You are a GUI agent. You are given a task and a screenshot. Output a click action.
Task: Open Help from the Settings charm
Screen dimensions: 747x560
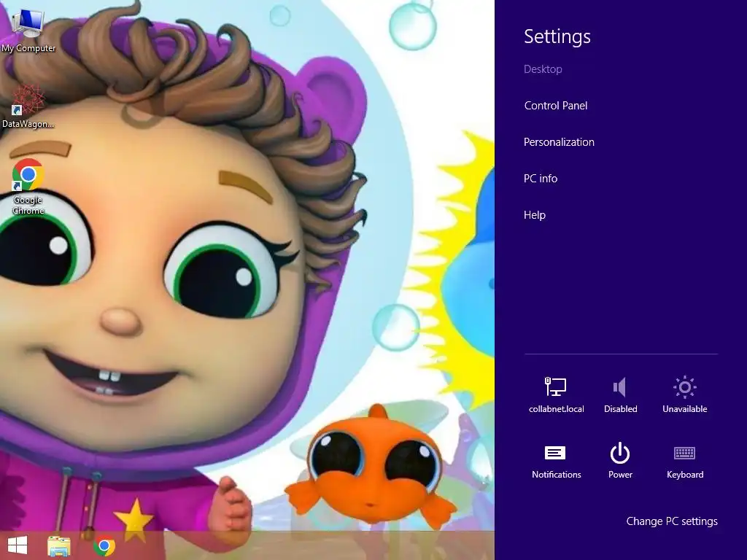tap(535, 215)
